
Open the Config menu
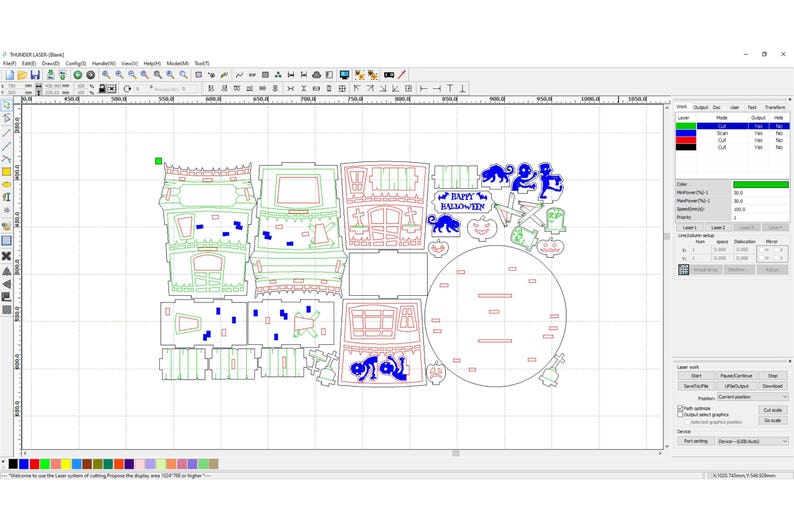coord(75,63)
